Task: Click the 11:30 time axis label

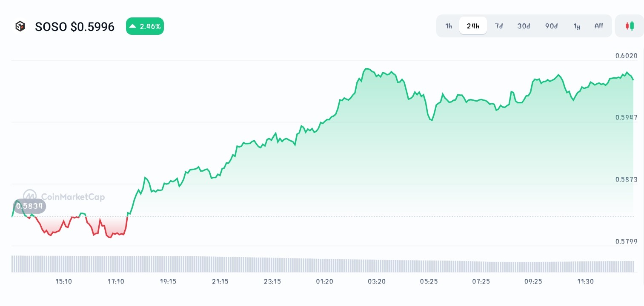Action: (x=585, y=281)
